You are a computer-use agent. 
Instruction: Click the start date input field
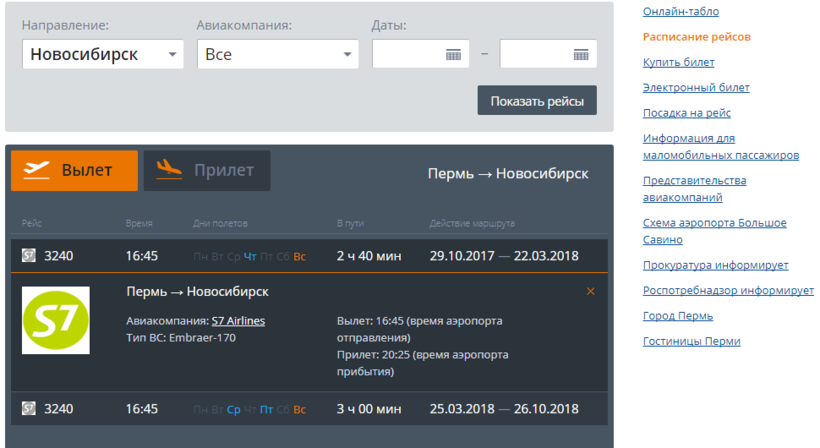click(408, 54)
